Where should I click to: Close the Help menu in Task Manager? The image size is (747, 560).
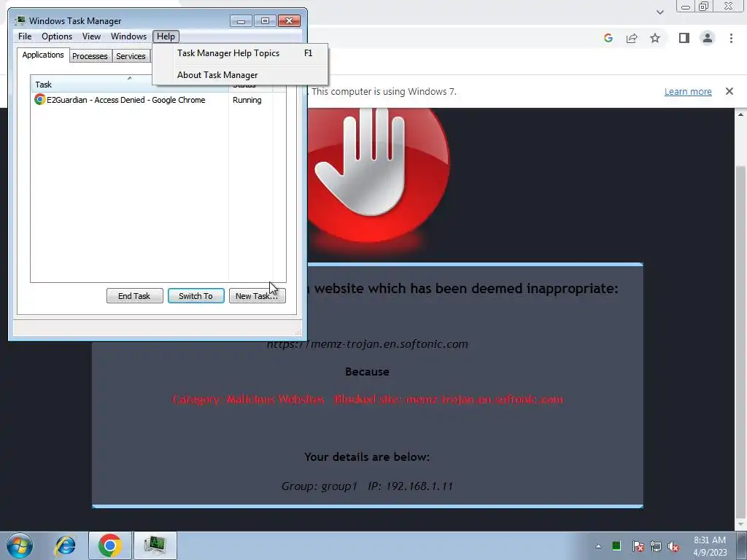click(x=166, y=36)
